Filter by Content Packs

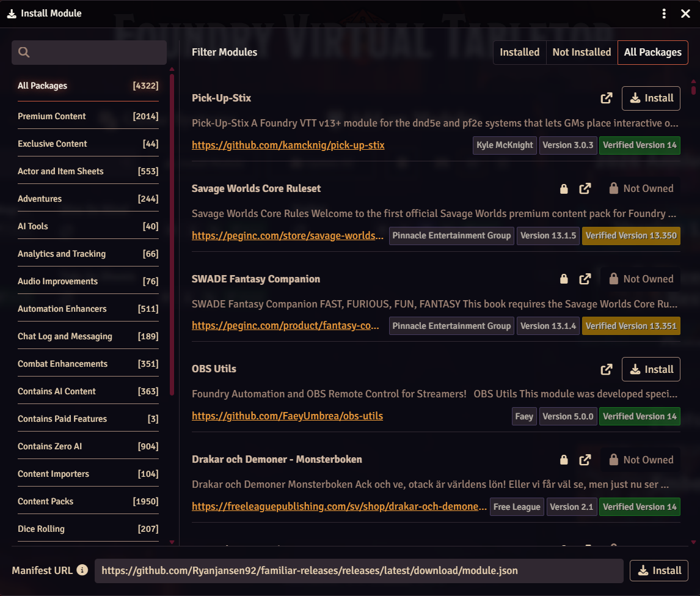[88, 502]
